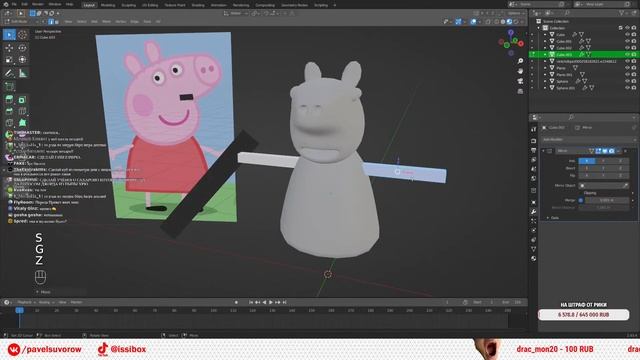Click the viewport zoom magnifier icon

(520, 61)
